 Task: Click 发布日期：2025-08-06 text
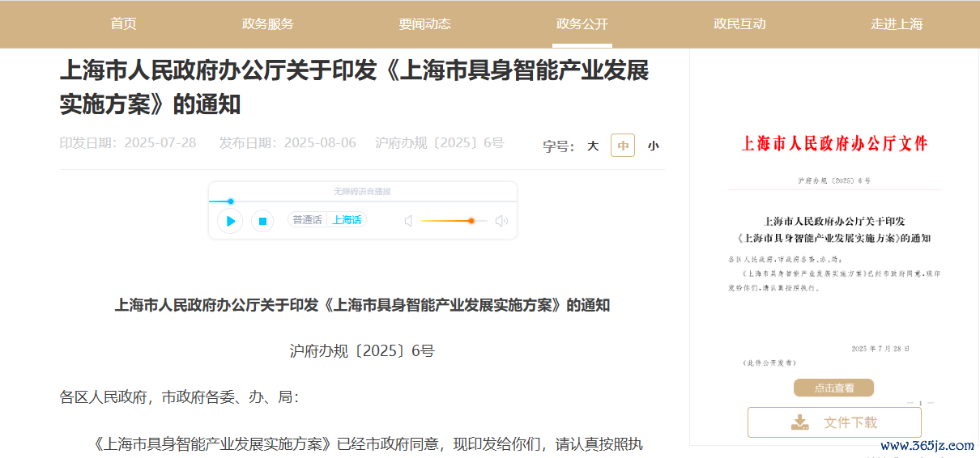coord(288,143)
